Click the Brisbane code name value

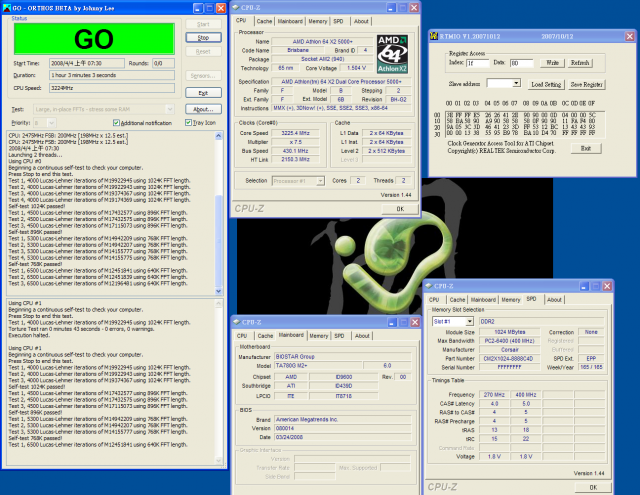(x=298, y=50)
